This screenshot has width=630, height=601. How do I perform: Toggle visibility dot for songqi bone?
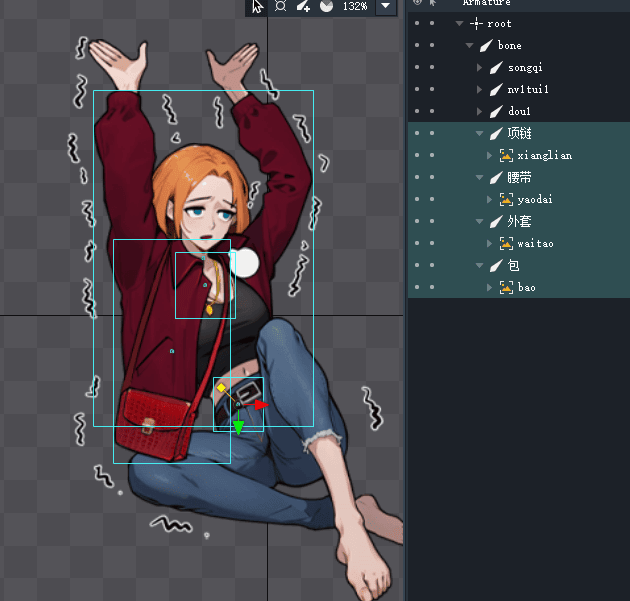point(418,67)
